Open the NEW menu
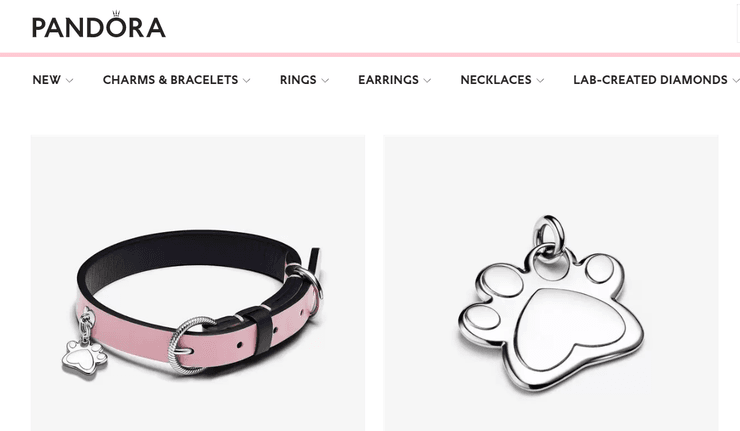Screen dimensions: 740x431 pos(47,80)
